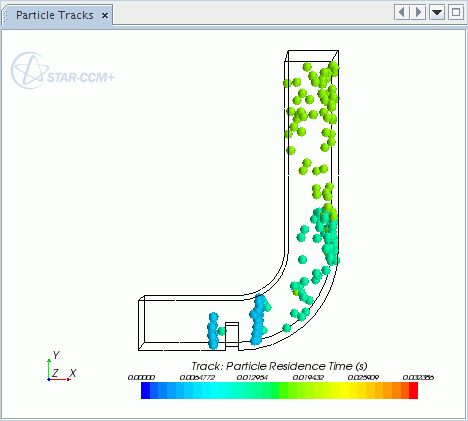The width and height of the screenshot is (468, 421).
Task: Pick the red end of the color bar
Action: click(413, 391)
